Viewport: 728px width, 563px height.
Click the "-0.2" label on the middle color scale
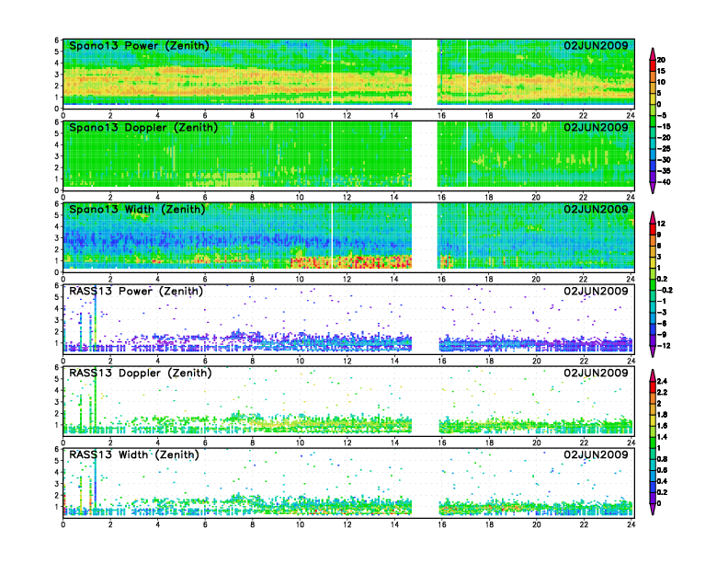click(x=665, y=290)
